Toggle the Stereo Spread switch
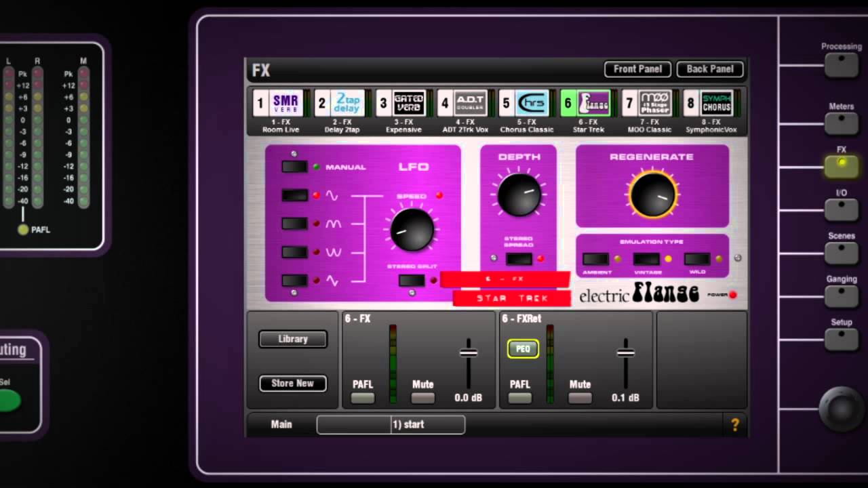The image size is (868, 488). click(x=519, y=259)
